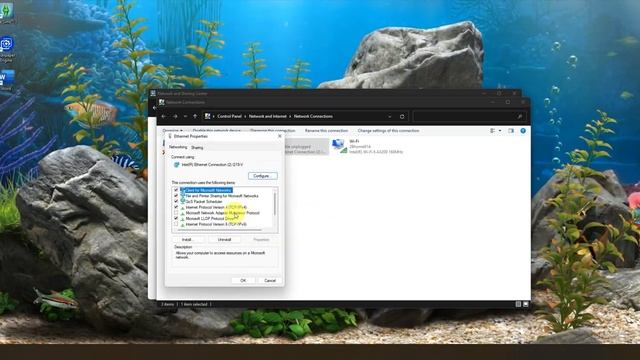
Task: Toggle Microsoft LLDP Protocol Driver checkbox
Action: 176,219
